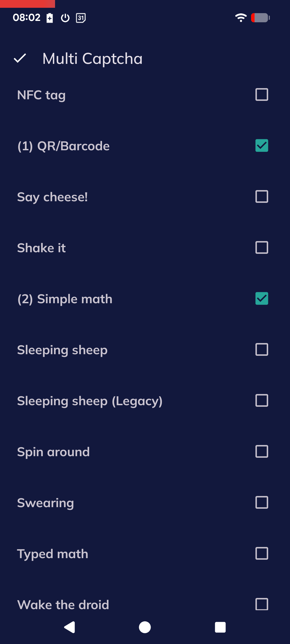
Task: Tap the power icon in status bar
Action: (65, 18)
